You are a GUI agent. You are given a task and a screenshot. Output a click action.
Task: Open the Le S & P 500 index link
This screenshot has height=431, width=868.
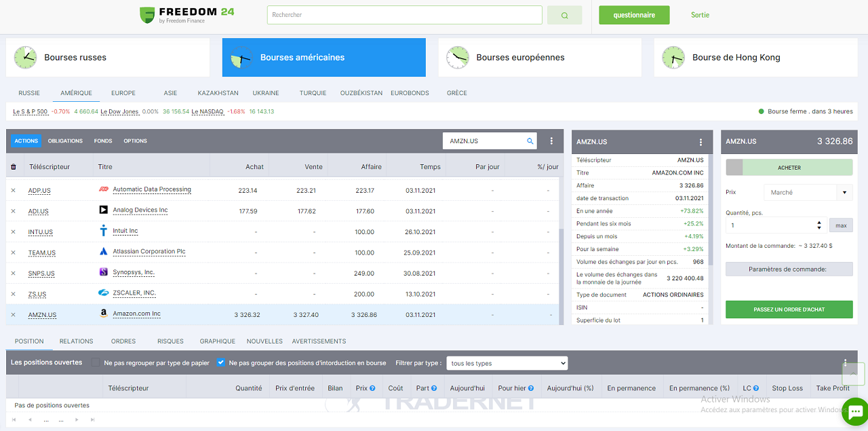(x=31, y=111)
